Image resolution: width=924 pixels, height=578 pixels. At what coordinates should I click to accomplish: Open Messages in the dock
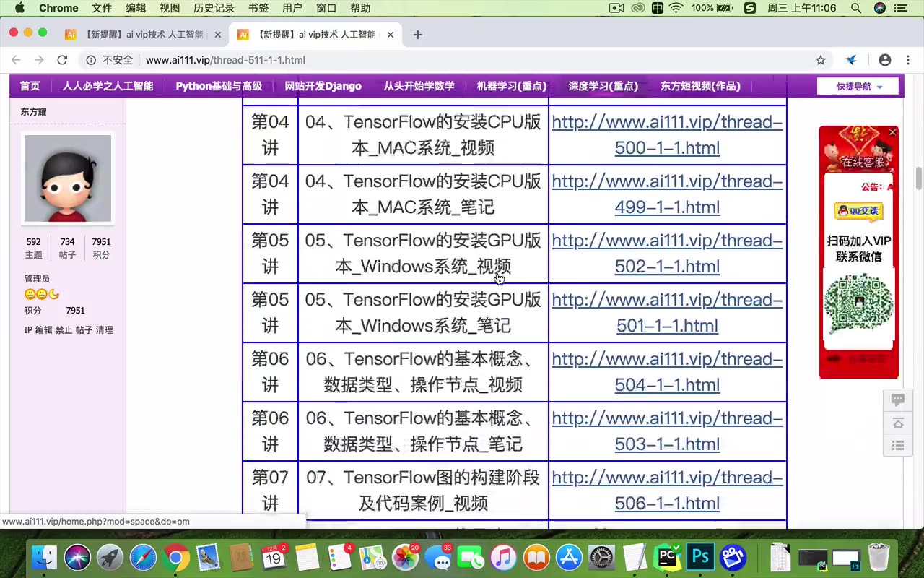(438, 558)
